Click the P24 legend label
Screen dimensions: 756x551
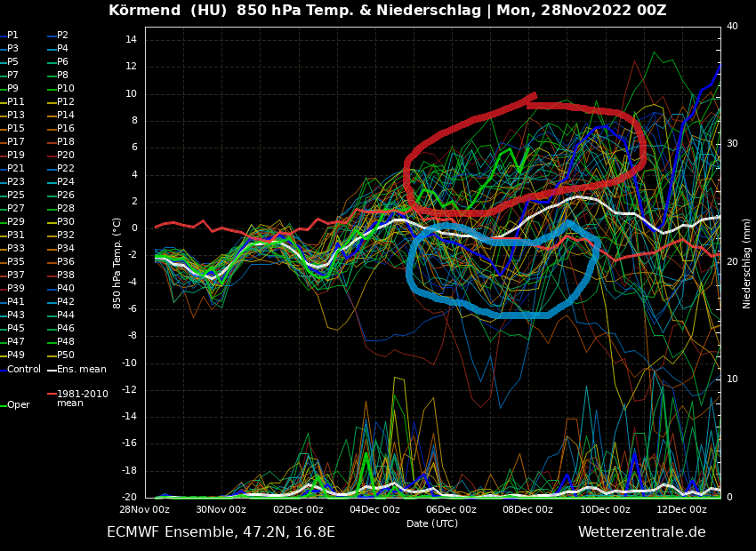tap(66, 182)
